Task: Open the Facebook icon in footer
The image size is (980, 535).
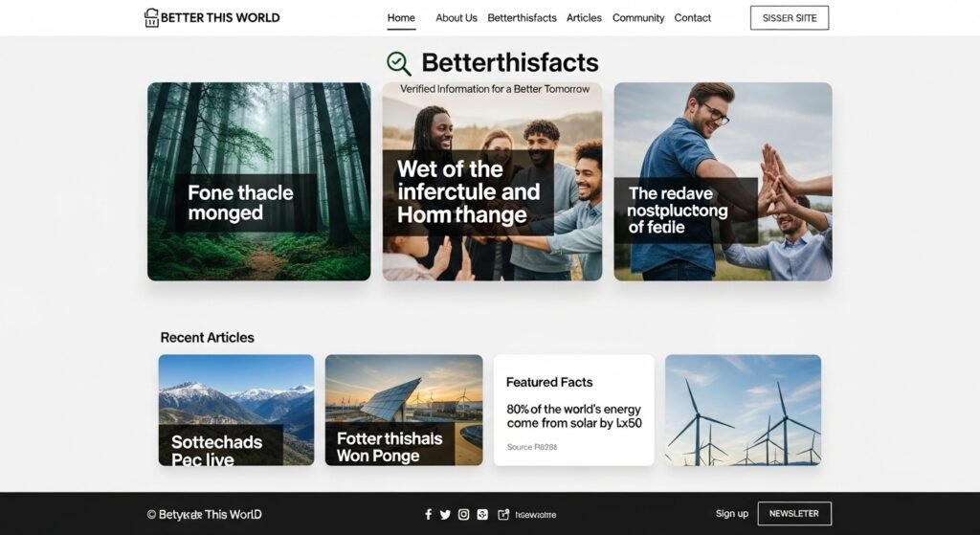Action: [x=428, y=514]
